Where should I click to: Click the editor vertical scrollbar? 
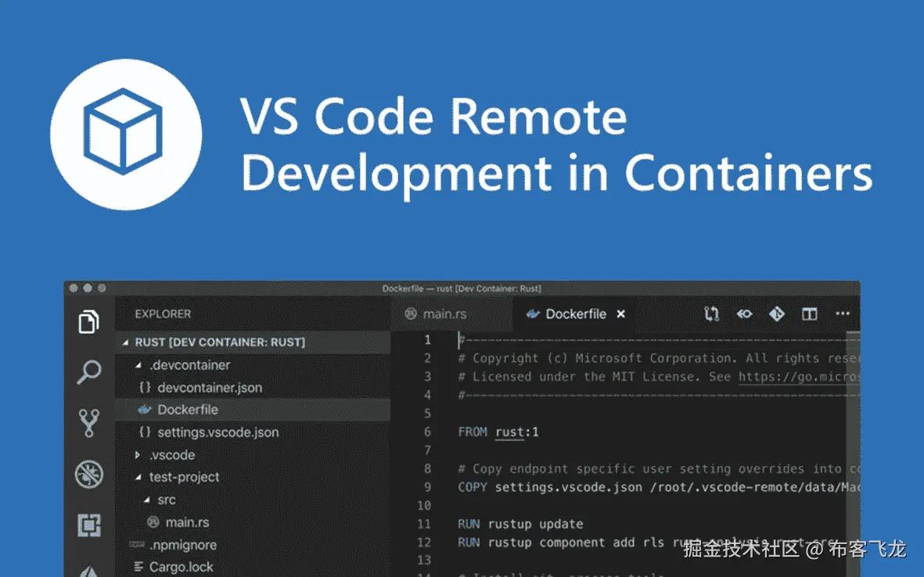pos(854,453)
